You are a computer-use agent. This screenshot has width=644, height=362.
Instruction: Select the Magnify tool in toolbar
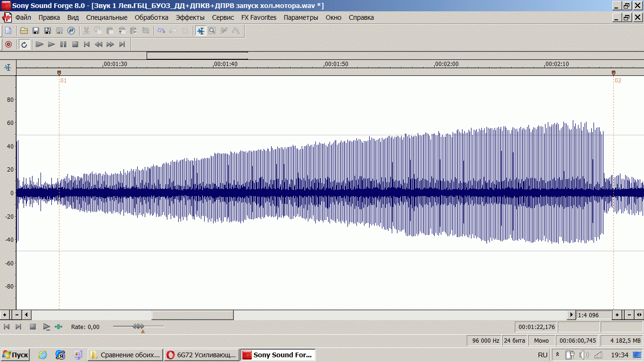(212, 31)
